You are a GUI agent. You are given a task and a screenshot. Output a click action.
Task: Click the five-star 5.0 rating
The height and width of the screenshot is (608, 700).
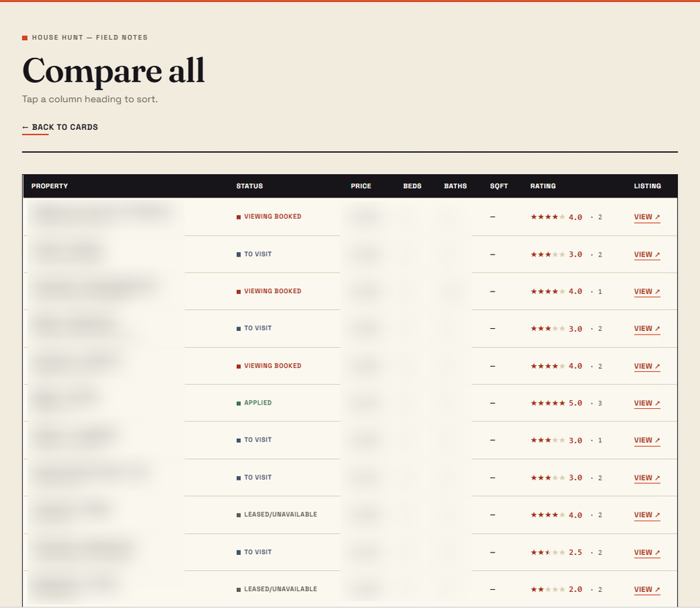tap(556, 403)
